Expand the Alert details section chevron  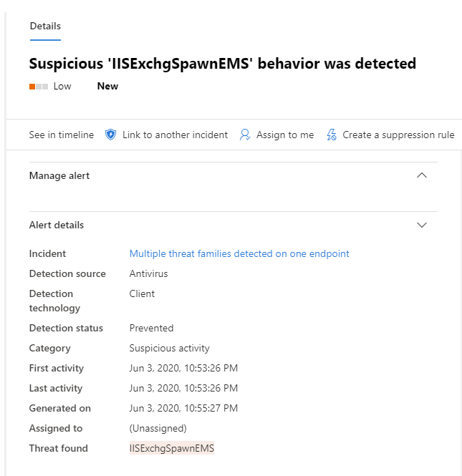422,225
